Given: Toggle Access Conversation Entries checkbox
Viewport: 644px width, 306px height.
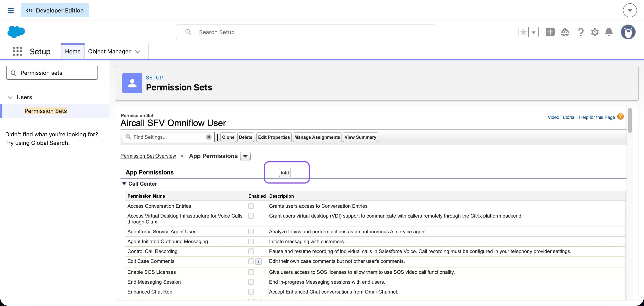Looking at the screenshot, I should [251, 206].
